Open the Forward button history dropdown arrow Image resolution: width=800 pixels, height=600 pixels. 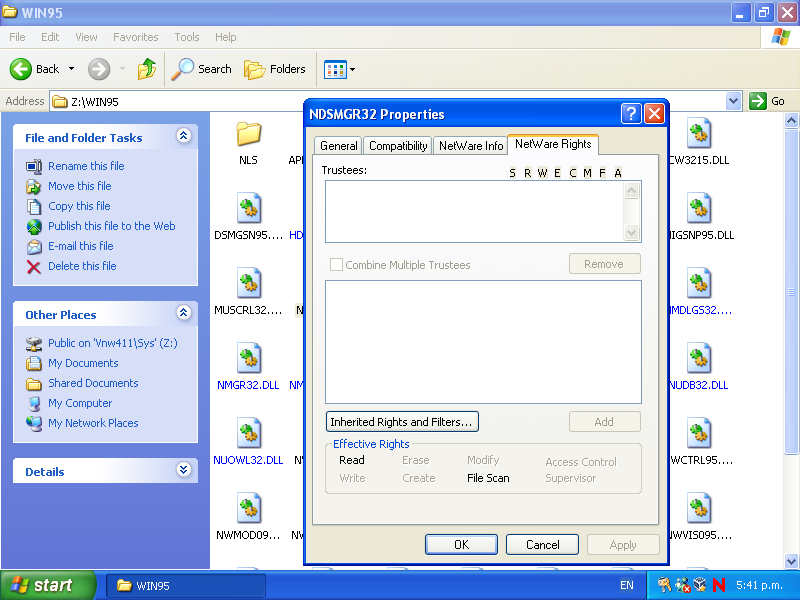(x=122, y=69)
